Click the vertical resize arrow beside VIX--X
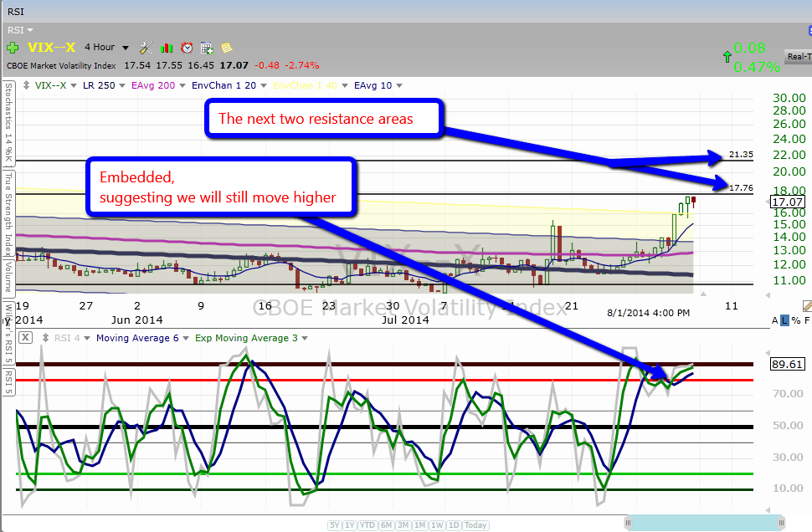 click(26, 85)
